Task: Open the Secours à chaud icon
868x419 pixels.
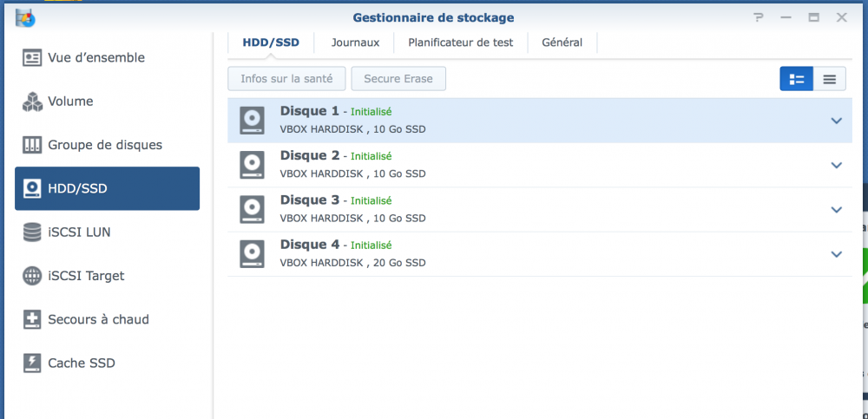Action: click(32, 319)
